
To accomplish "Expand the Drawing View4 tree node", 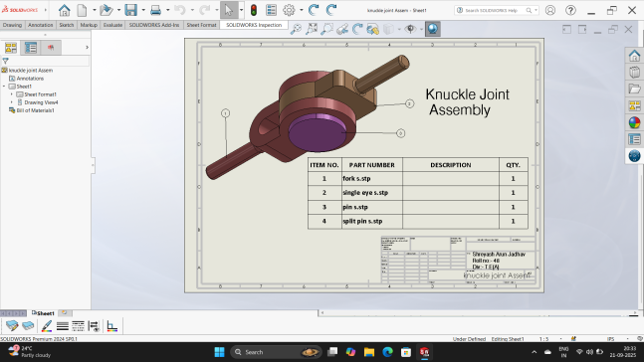I will (x=12, y=102).
